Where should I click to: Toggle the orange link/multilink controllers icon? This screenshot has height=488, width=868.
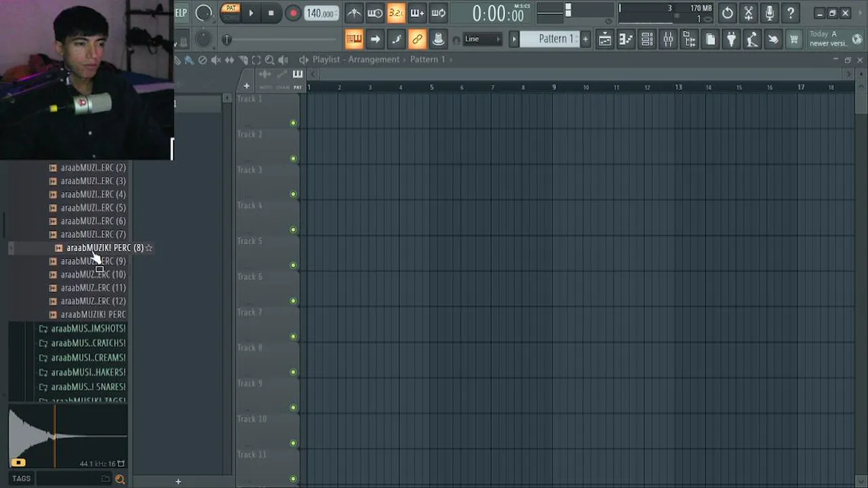pyautogui.click(x=417, y=39)
